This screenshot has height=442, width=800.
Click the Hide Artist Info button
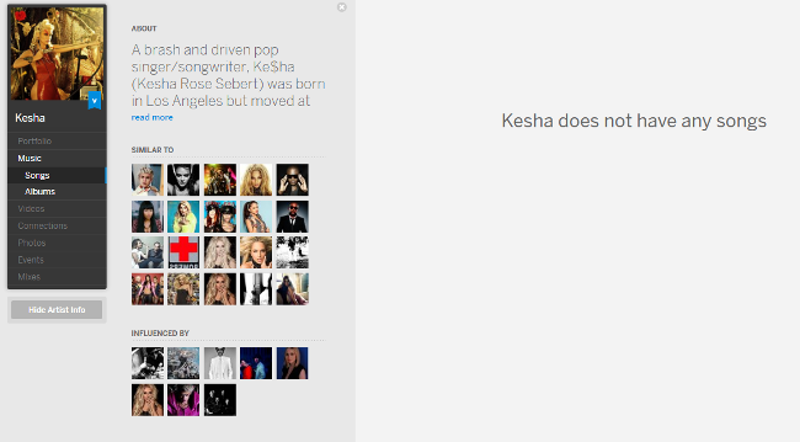pos(56,310)
